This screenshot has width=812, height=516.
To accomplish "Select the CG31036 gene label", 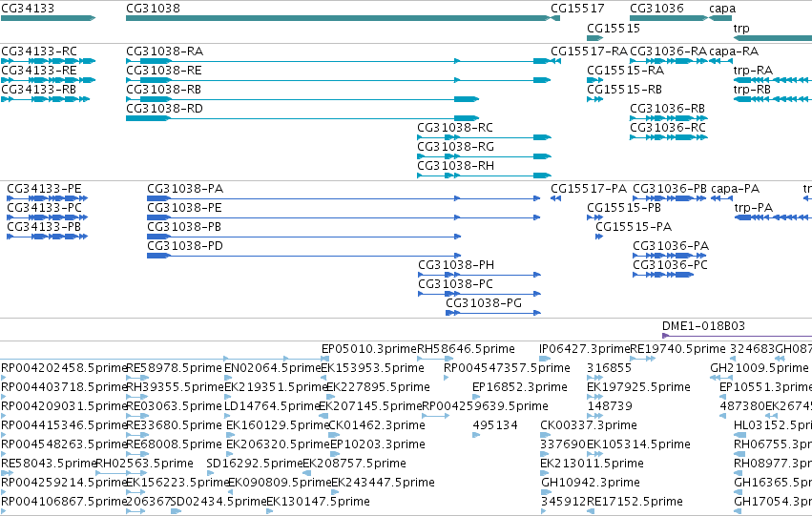I will [656, 9].
